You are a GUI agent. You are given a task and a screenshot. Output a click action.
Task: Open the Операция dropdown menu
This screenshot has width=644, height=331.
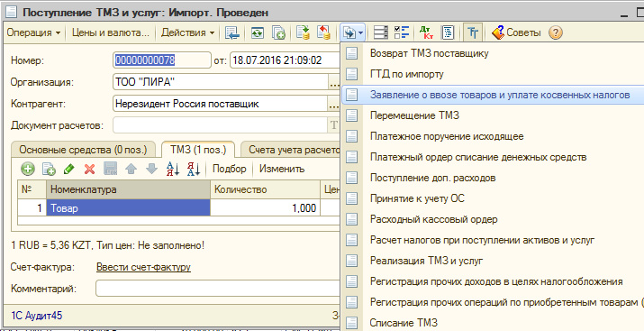coord(33,32)
